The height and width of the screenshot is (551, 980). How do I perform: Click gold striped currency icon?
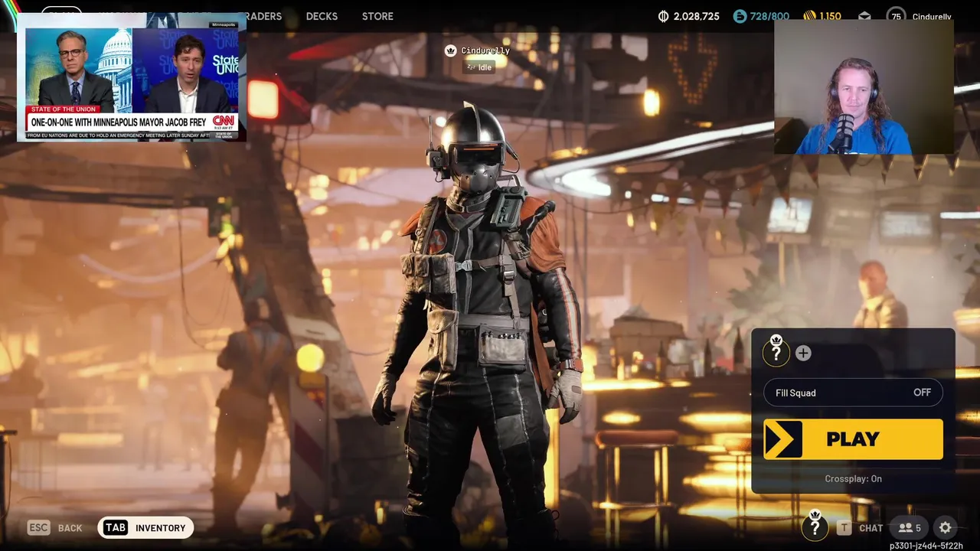[809, 16]
